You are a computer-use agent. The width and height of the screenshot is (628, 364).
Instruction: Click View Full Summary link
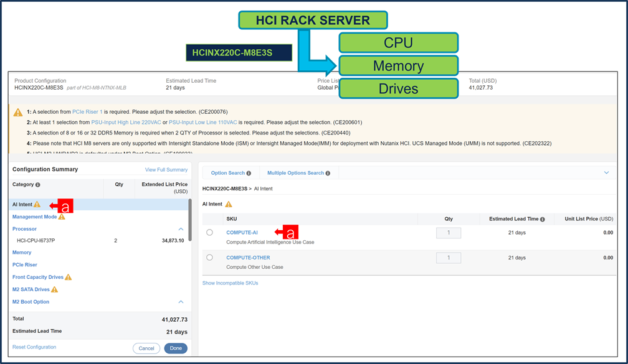tap(166, 170)
